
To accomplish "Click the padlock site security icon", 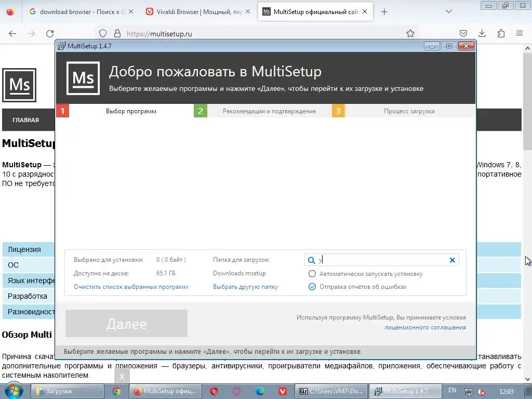I will tap(117, 33).
